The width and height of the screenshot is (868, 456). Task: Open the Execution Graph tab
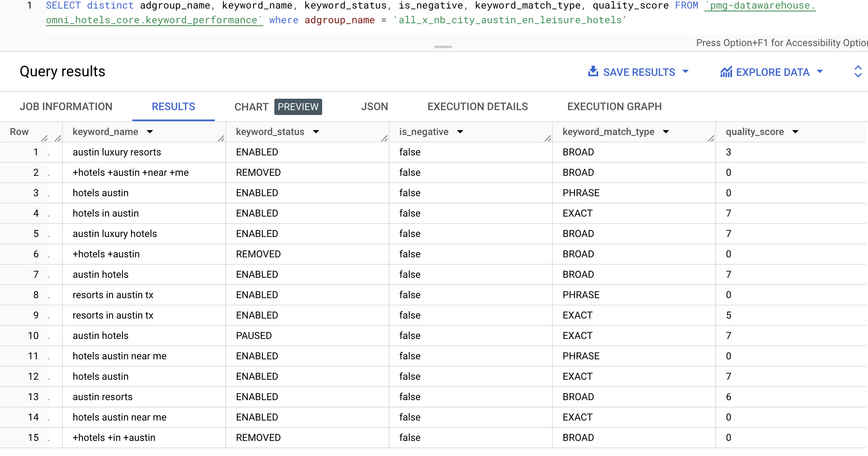pyautogui.click(x=614, y=107)
